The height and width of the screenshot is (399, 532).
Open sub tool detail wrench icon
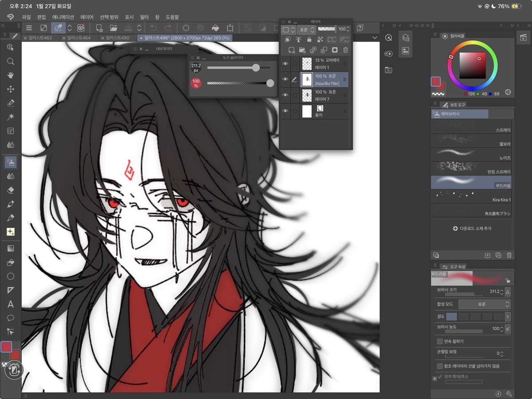(509, 394)
